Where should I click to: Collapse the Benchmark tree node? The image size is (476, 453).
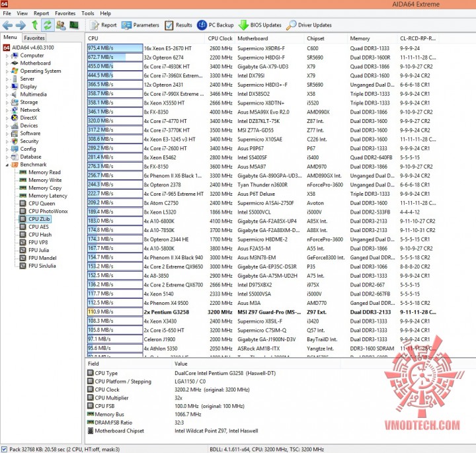[x=7, y=165]
